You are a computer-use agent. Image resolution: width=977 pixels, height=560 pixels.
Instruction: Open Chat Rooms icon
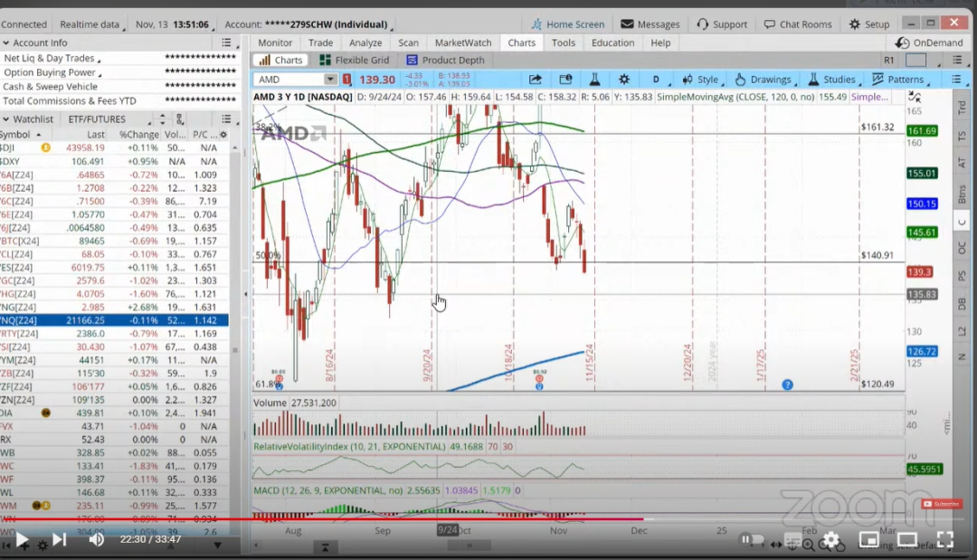770,24
